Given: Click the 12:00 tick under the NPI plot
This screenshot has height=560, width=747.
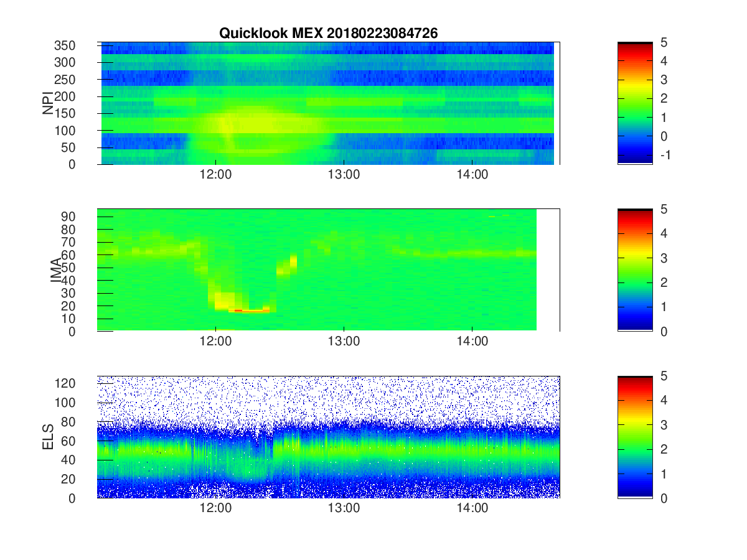Looking at the screenshot, I should click(x=215, y=175).
